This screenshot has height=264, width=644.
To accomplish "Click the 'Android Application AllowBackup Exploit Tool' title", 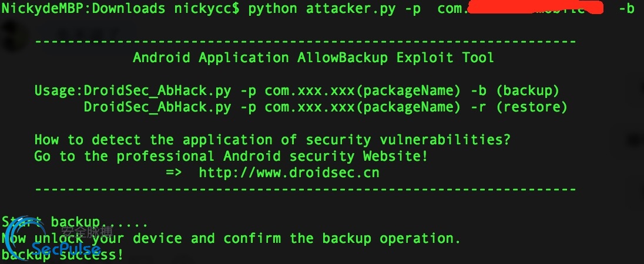I will point(313,57).
